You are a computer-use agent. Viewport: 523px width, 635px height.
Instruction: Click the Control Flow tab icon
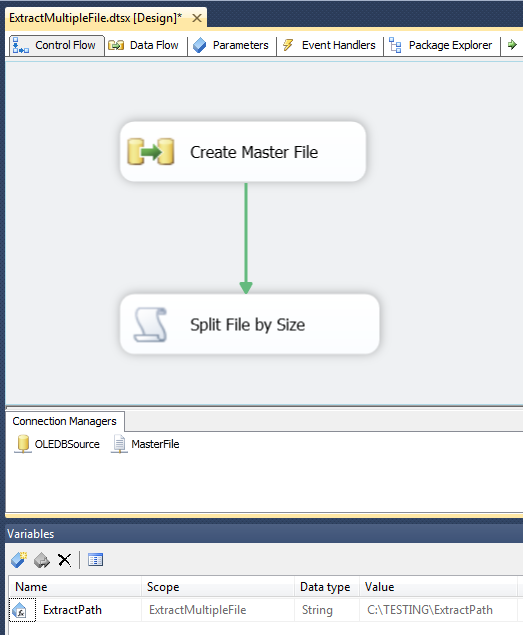click(x=21, y=45)
